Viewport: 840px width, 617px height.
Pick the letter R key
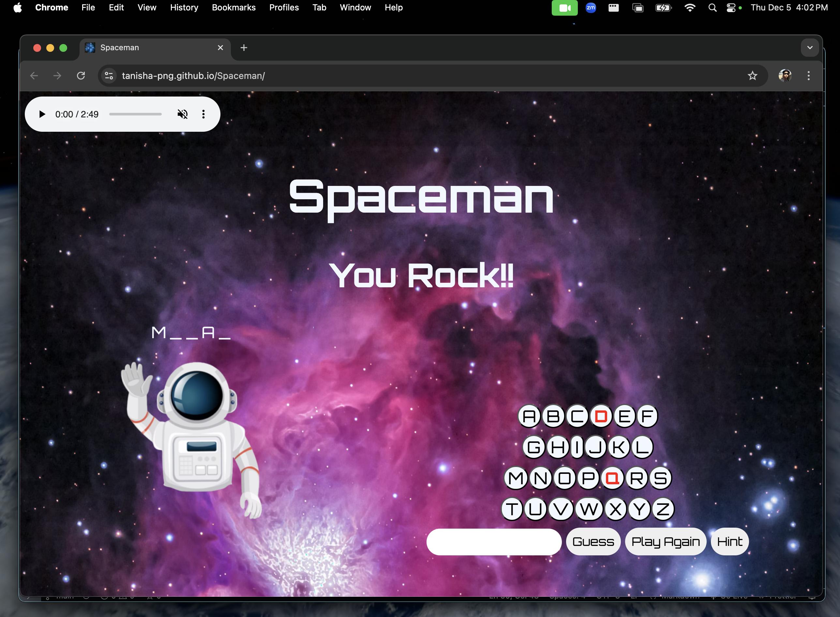click(637, 478)
